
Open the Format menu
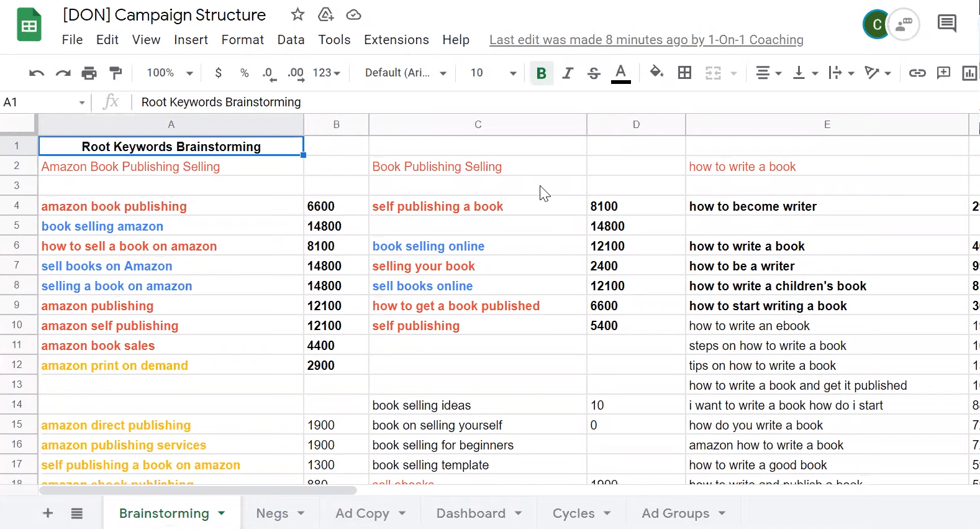coord(243,40)
